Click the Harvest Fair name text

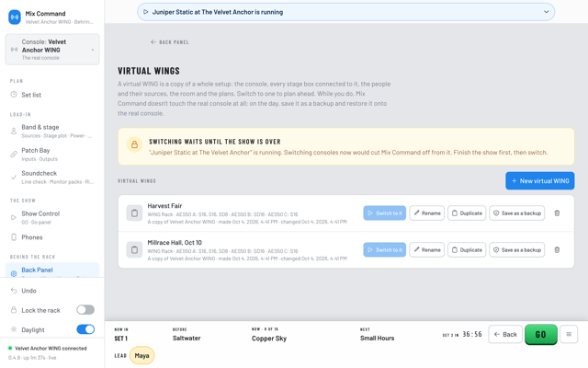point(164,206)
